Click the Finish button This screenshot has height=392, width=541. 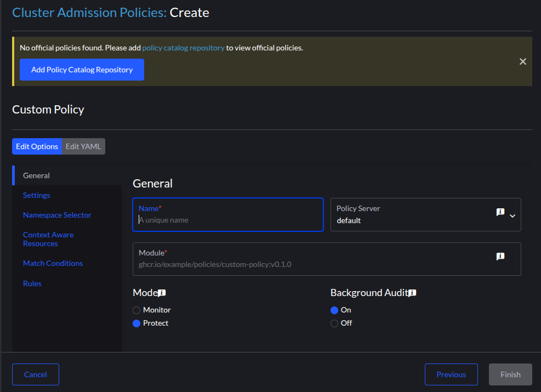pyautogui.click(x=510, y=374)
